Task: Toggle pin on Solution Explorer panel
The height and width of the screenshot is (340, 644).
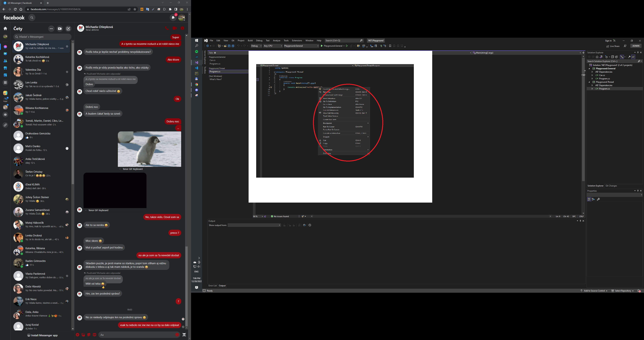Action: click(x=638, y=53)
